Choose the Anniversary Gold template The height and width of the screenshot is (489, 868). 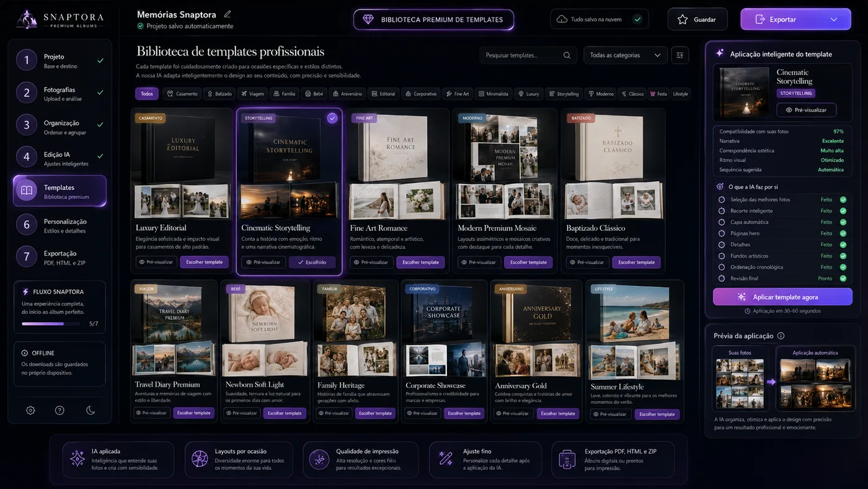click(x=558, y=413)
